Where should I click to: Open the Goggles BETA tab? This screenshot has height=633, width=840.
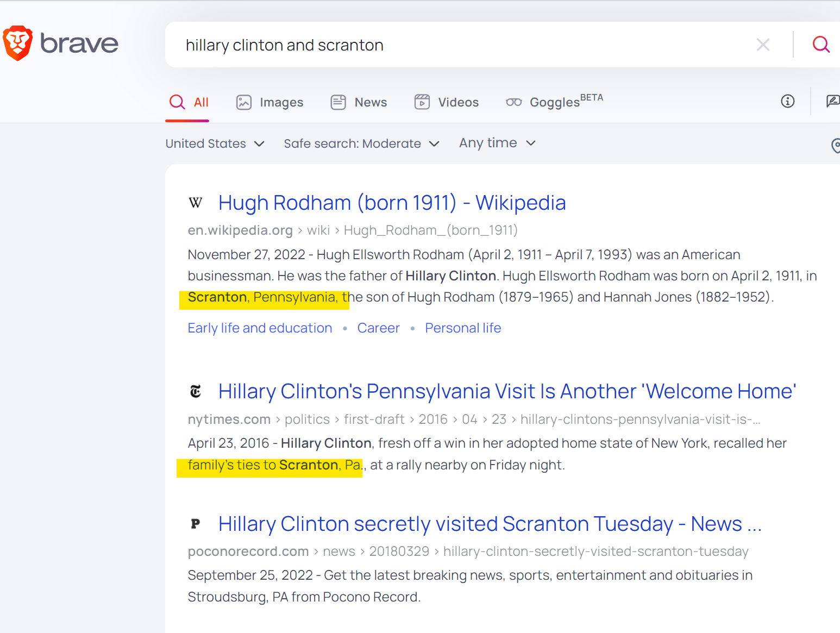click(x=554, y=102)
